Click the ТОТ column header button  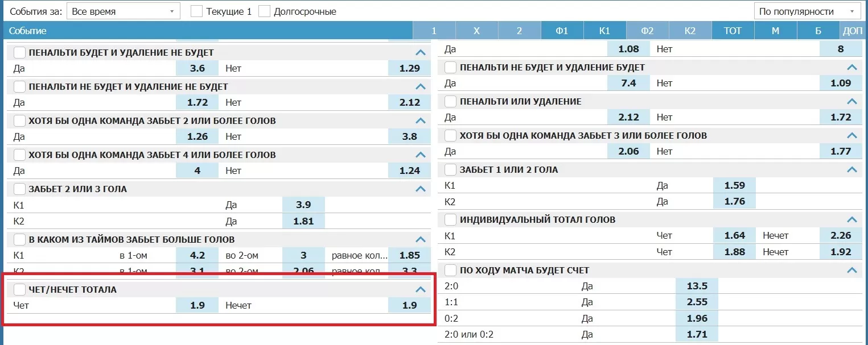click(732, 31)
